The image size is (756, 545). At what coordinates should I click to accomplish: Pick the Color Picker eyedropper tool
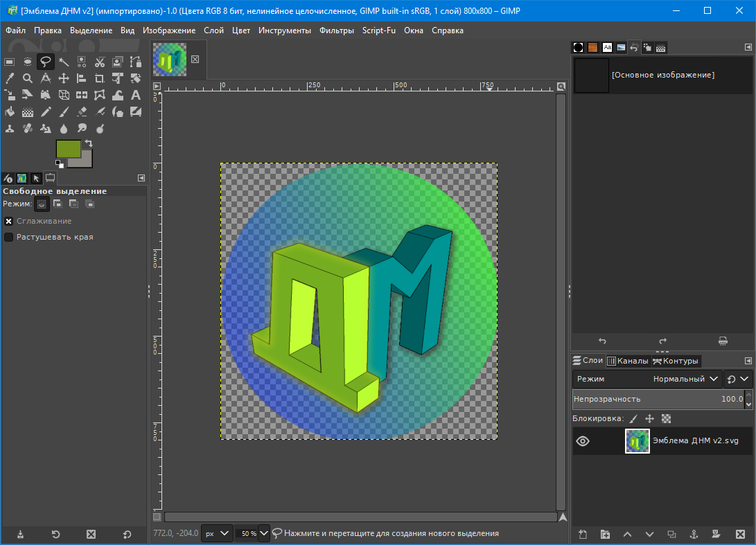(x=9, y=78)
